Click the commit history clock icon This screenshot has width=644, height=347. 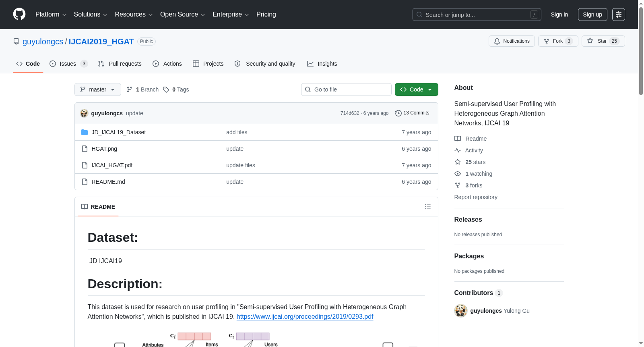(398, 113)
